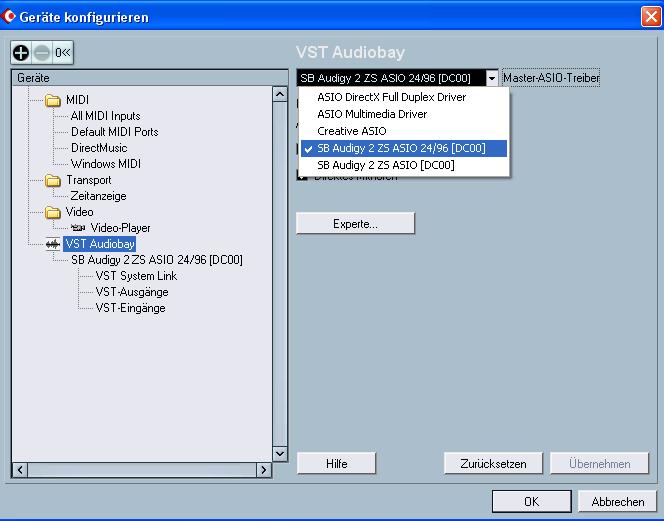
Task: Select VST Audiobay tree item
Action: tap(100, 244)
